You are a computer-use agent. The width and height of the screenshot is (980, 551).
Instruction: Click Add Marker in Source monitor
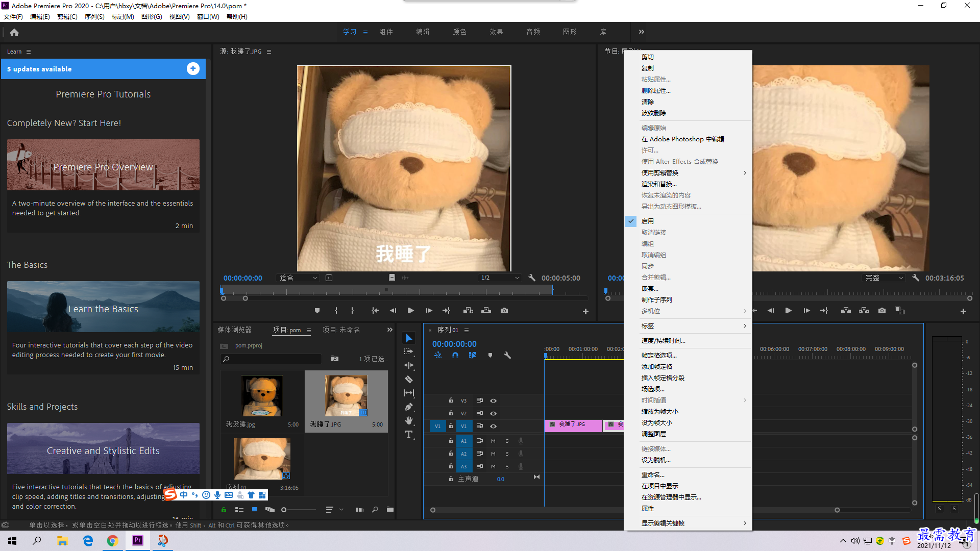(317, 311)
